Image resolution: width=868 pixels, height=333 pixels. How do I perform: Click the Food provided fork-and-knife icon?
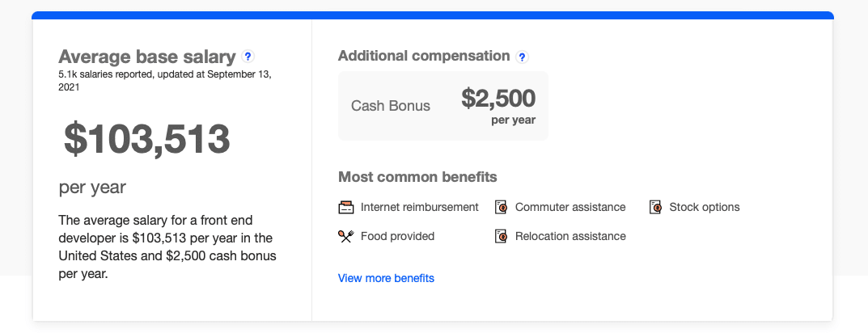[x=346, y=236]
